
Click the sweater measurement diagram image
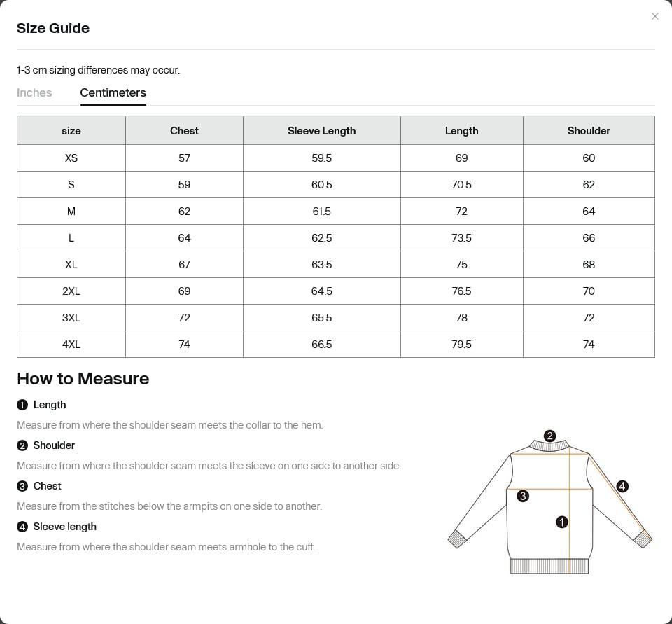(550, 501)
